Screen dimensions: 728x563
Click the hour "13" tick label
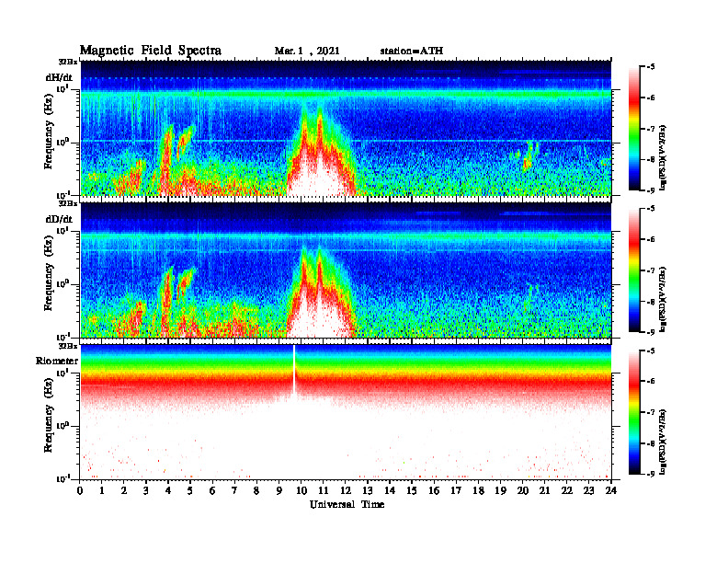(x=368, y=491)
